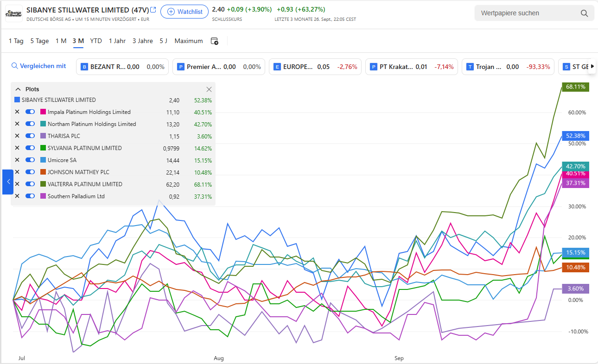Collapse the Plots panel chevron

click(18, 89)
